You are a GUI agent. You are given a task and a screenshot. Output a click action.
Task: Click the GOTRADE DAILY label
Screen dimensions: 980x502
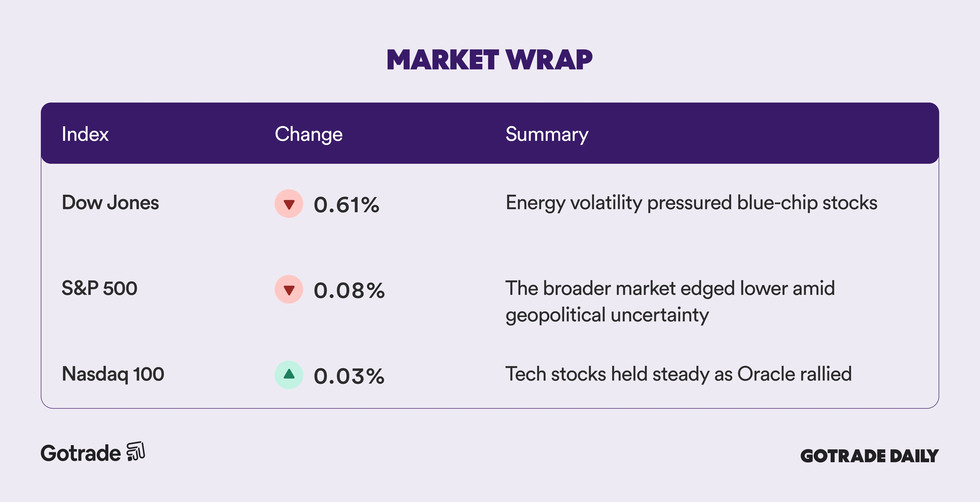(x=869, y=456)
